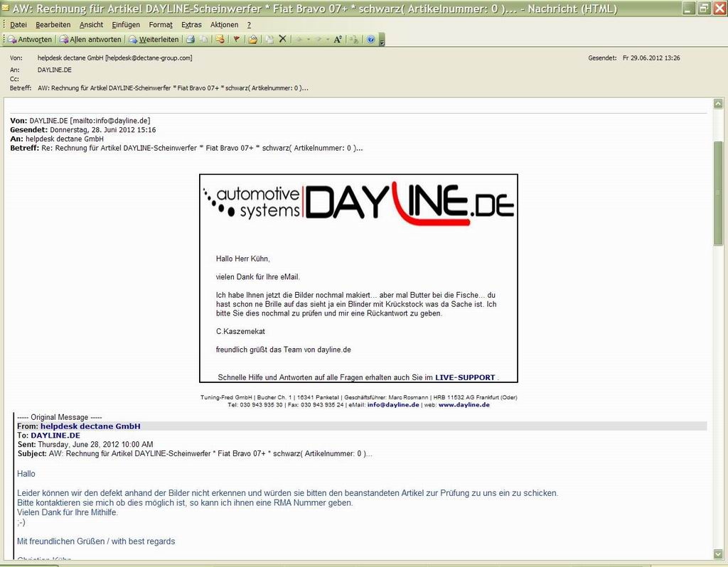The height and width of the screenshot is (567, 728).
Task: Open the Format menu
Action: 161,24
